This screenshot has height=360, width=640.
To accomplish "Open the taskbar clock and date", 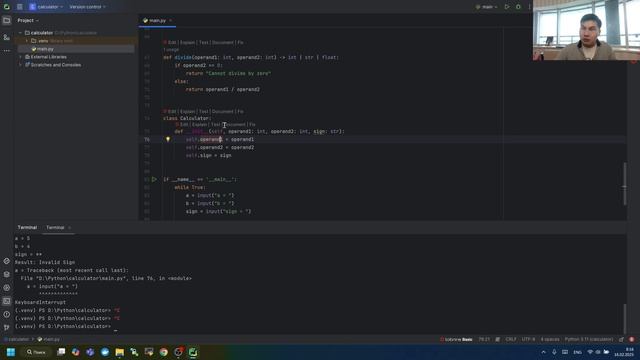I will pos(624,352).
